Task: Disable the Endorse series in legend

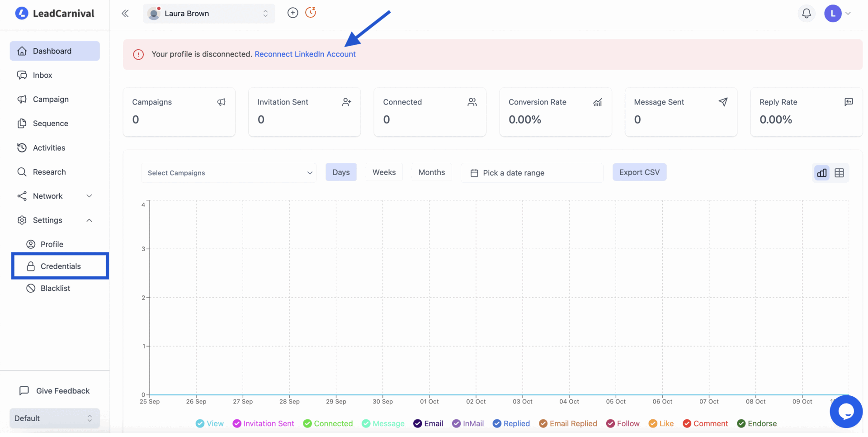Action: (741, 423)
